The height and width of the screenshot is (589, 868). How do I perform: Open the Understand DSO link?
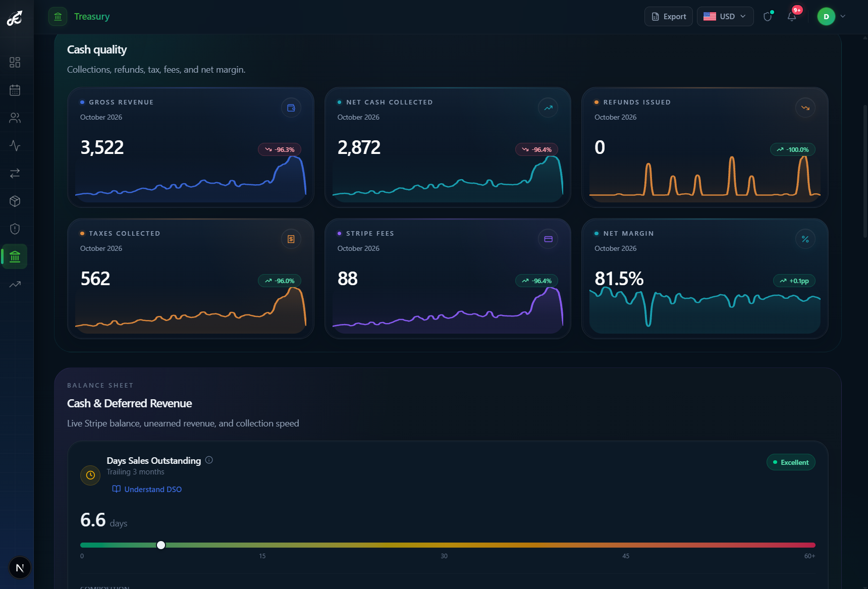147,489
